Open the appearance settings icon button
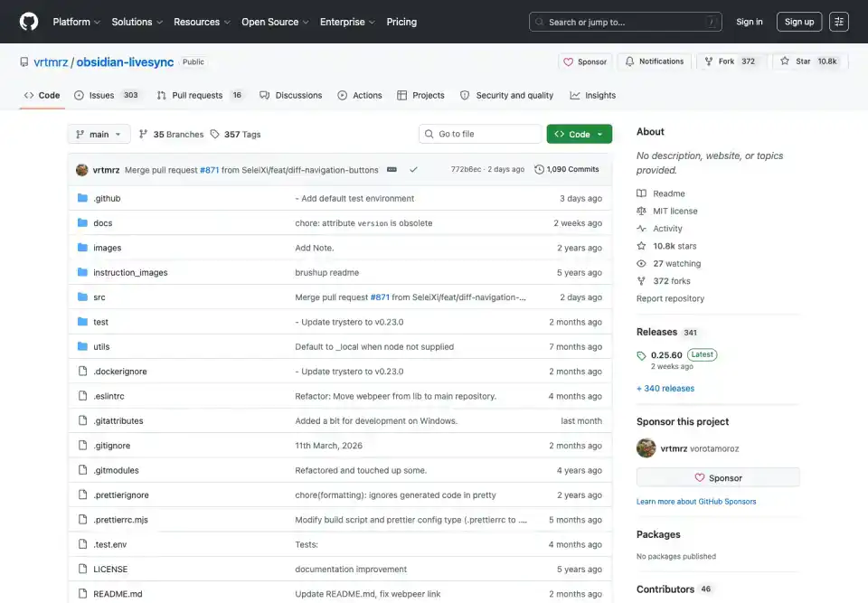 coord(839,22)
